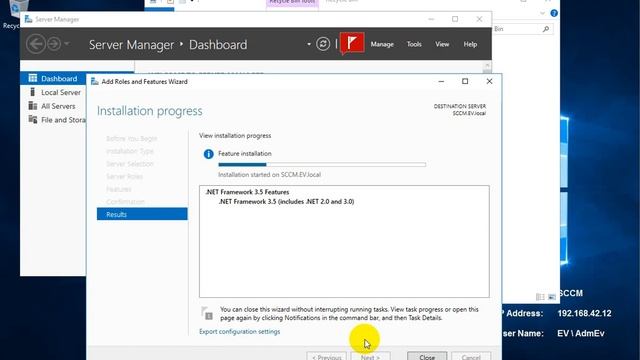
Task: Click the Feature installation progress bar
Action: pyautogui.click(x=322, y=164)
